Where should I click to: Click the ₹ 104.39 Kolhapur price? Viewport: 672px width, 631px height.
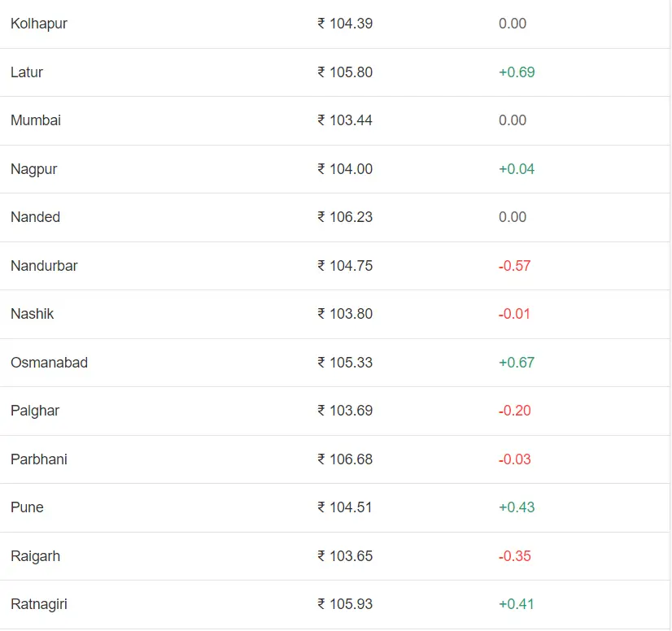tap(345, 24)
